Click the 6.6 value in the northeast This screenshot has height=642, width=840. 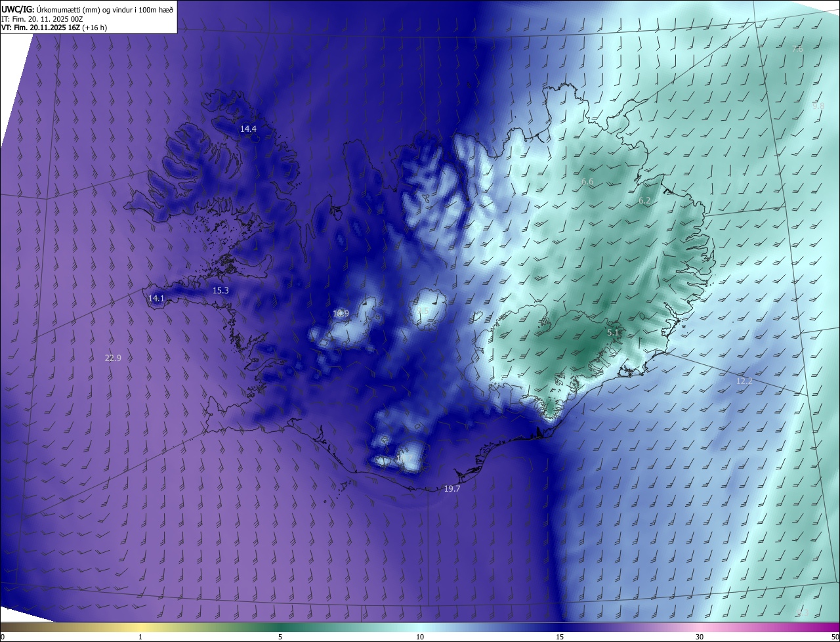pos(587,181)
